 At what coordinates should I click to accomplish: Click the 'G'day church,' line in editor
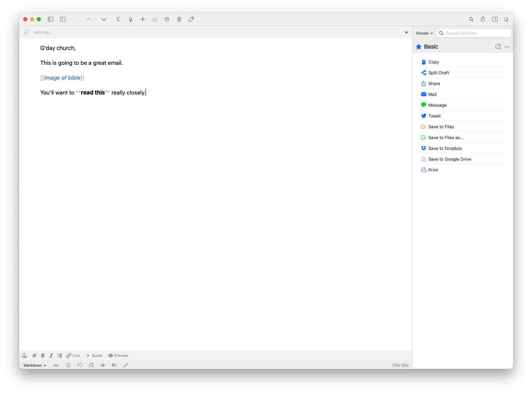58,48
